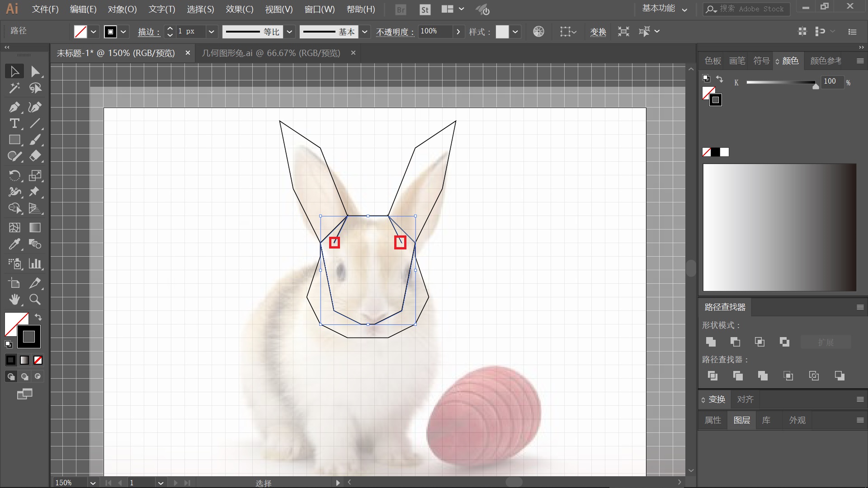Set paint mode to None
868x488 pixels.
tap(38, 360)
